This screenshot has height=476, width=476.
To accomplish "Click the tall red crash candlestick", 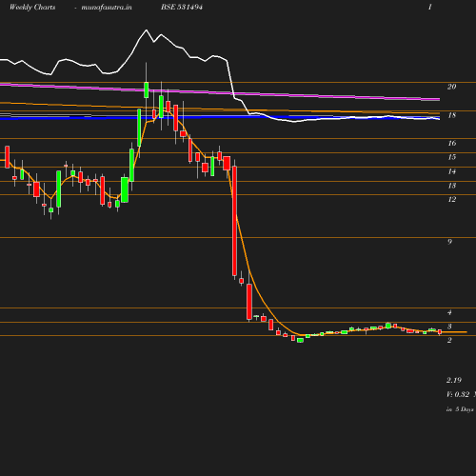I will (234, 221).
